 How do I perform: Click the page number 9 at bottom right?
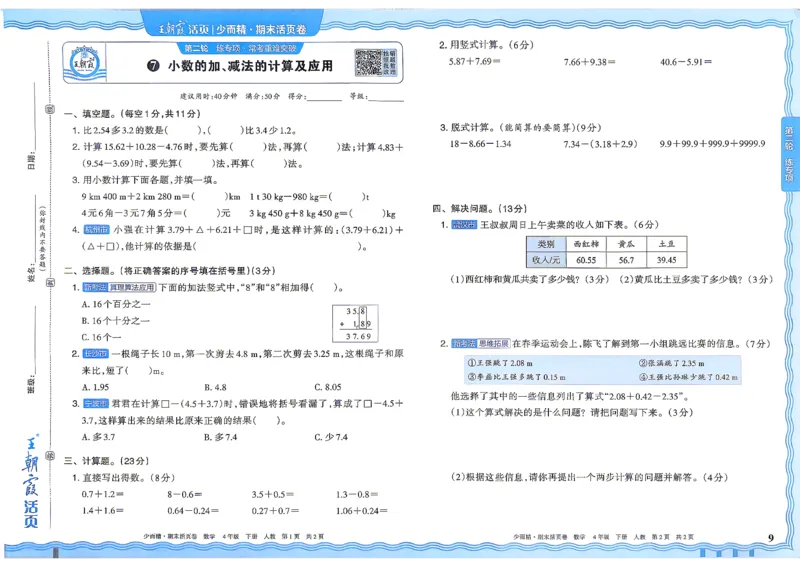click(771, 537)
